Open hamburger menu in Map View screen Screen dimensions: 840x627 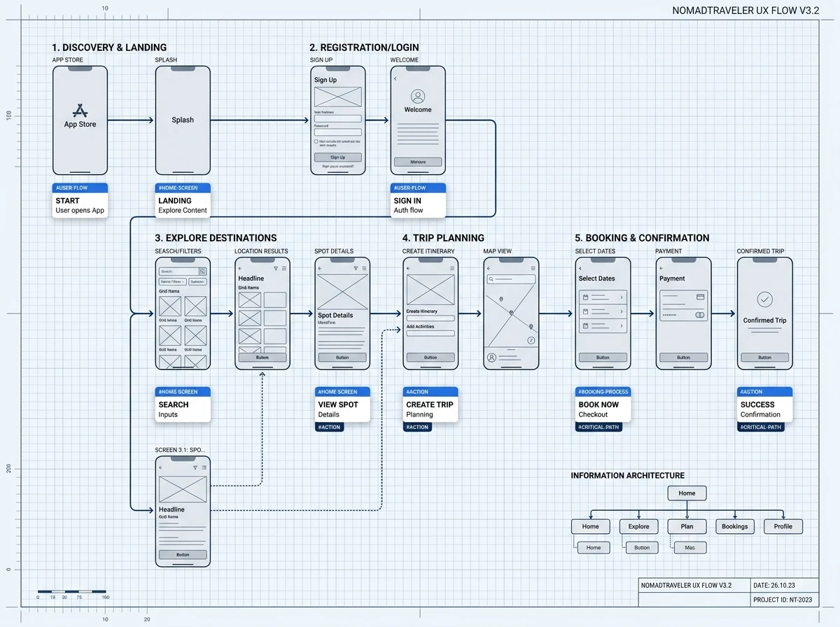click(533, 268)
